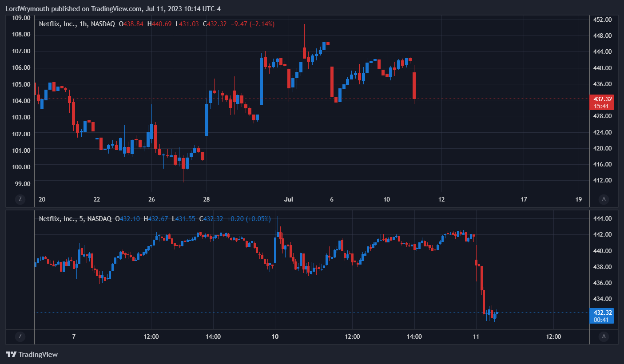Screen dimensions: 624x364
Task: Click the red 432.32 price label with 15:41 countdown
Action: (x=601, y=103)
